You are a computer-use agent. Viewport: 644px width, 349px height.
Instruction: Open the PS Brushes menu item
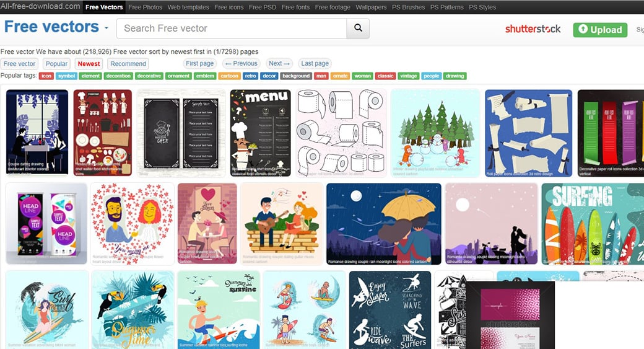point(409,7)
